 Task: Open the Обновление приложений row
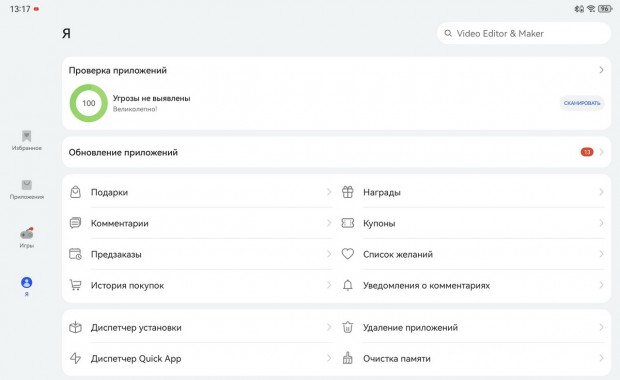click(336, 152)
